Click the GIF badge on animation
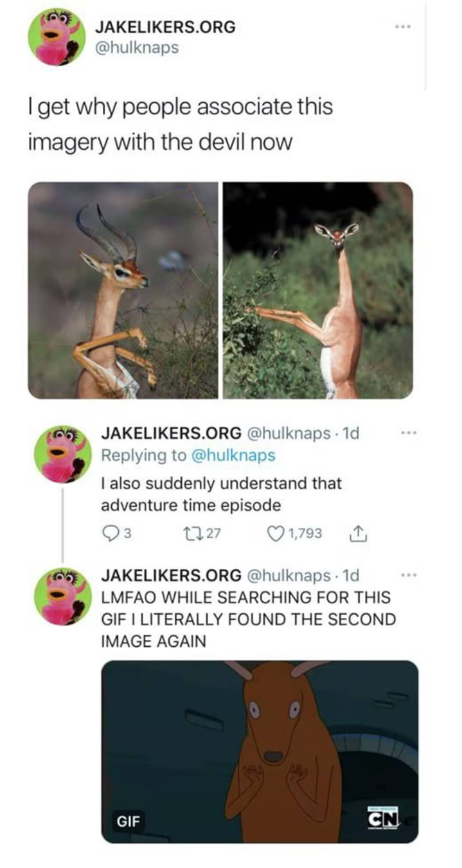 click(x=127, y=821)
